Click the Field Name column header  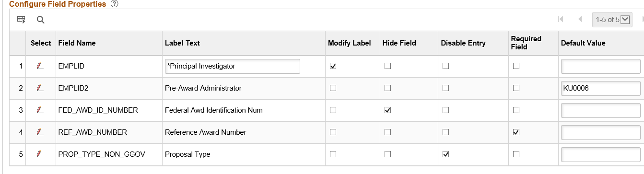click(x=77, y=43)
